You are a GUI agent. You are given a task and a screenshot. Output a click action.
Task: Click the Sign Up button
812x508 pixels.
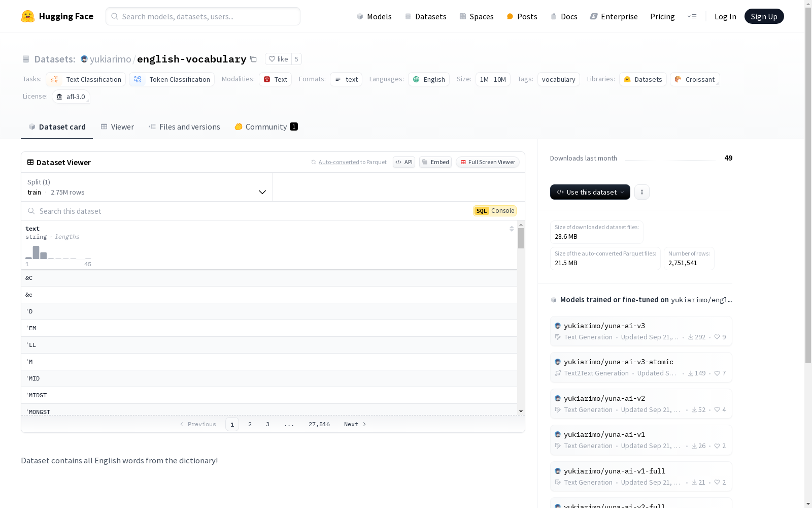[x=764, y=16]
